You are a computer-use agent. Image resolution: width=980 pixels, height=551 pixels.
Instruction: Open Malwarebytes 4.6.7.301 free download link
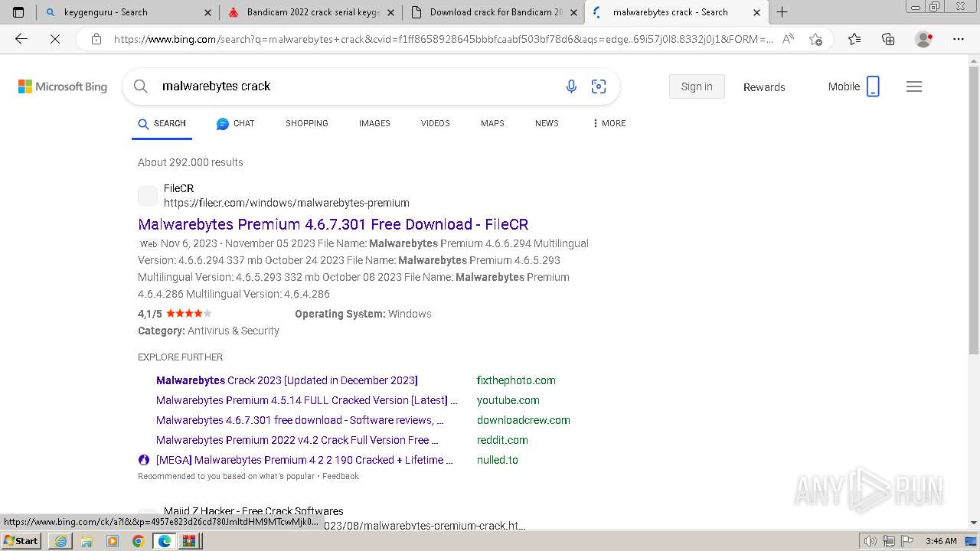click(x=300, y=420)
